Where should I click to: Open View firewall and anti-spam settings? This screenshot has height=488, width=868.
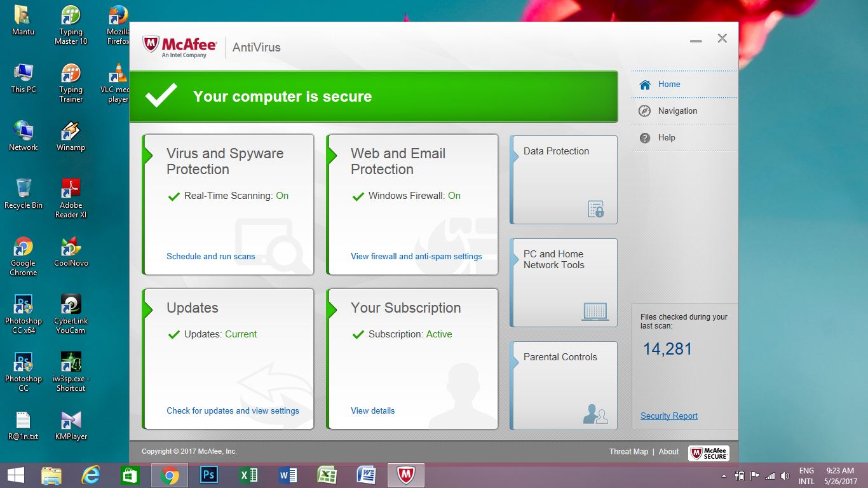click(416, 257)
